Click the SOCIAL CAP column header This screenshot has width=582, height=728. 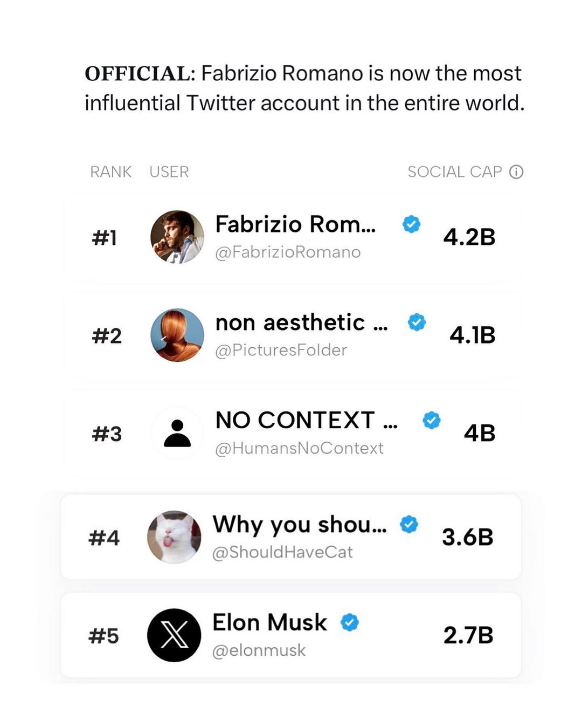pos(454,172)
